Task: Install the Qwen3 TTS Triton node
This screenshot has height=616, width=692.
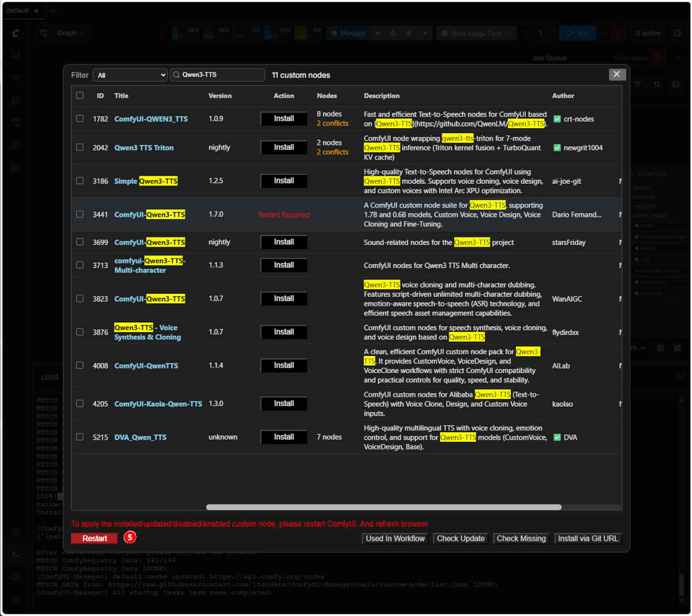Action: click(284, 148)
